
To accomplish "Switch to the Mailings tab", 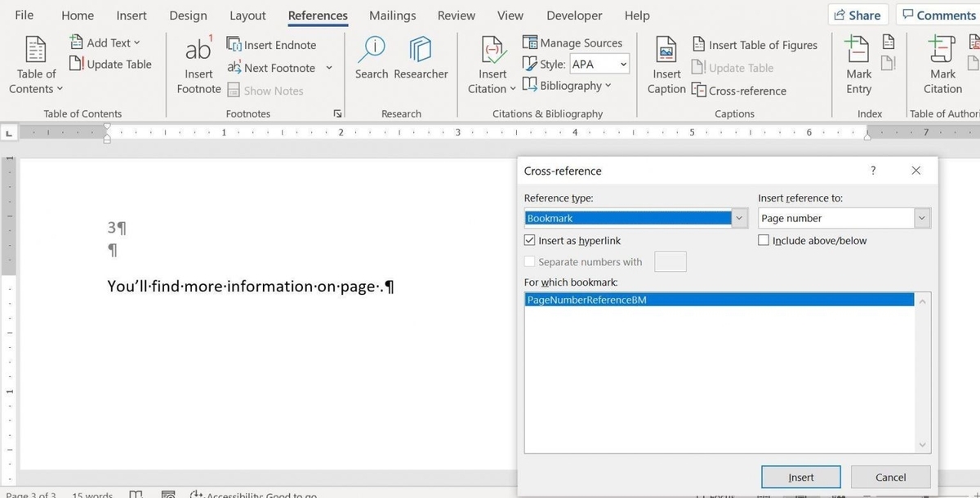I will pyautogui.click(x=393, y=16).
